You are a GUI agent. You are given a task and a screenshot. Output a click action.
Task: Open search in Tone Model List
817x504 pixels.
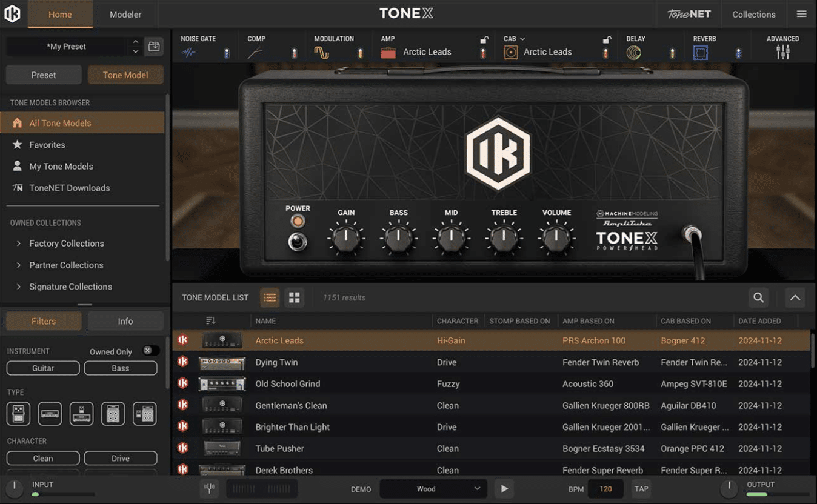[x=758, y=297]
